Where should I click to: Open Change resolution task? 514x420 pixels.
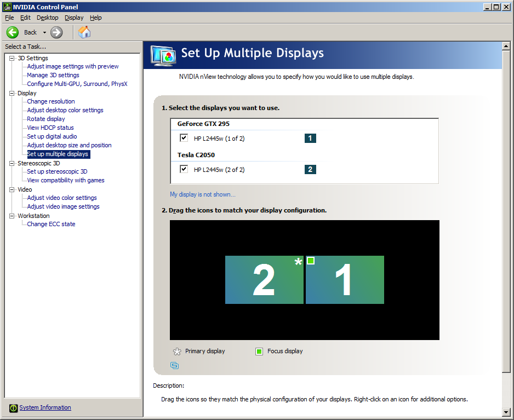(51, 101)
